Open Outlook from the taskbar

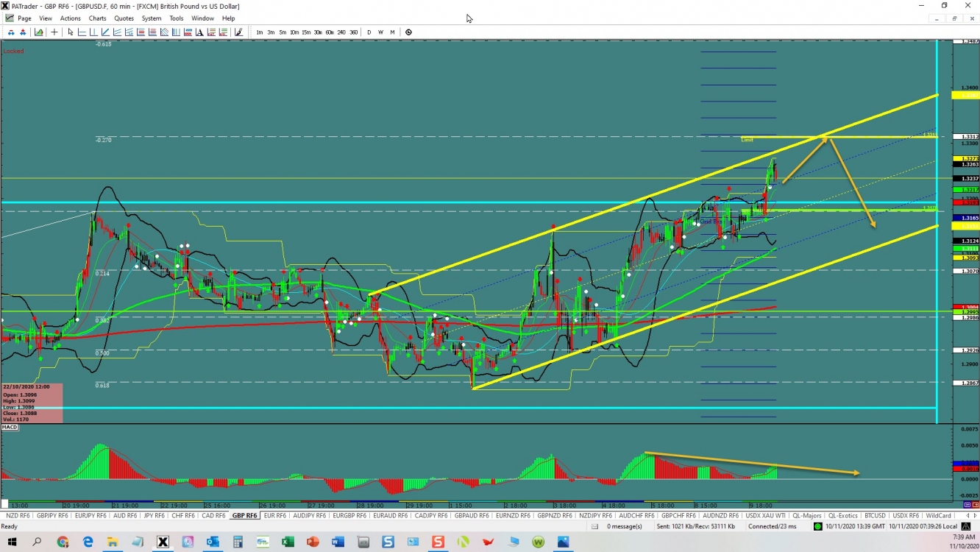[x=213, y=542]
